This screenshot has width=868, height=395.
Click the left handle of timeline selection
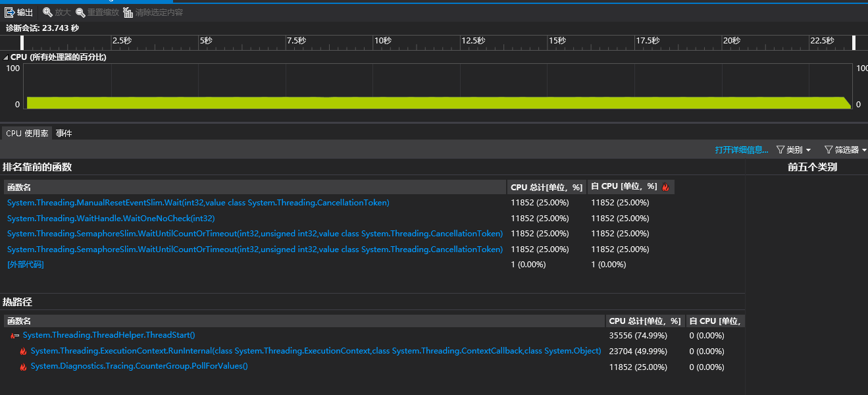point(22,43)
